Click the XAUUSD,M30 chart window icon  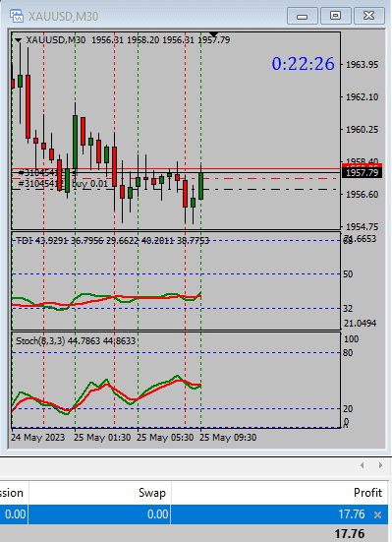17,16
